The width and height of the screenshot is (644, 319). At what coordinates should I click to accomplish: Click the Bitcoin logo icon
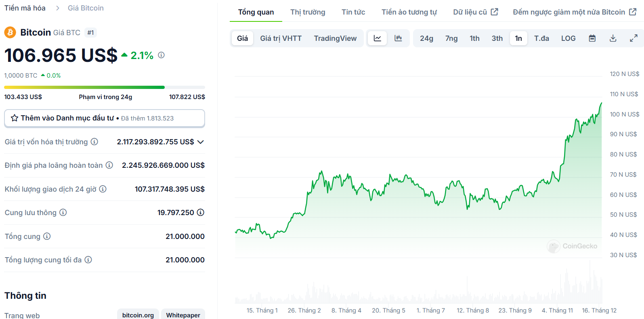pos(10,32)
